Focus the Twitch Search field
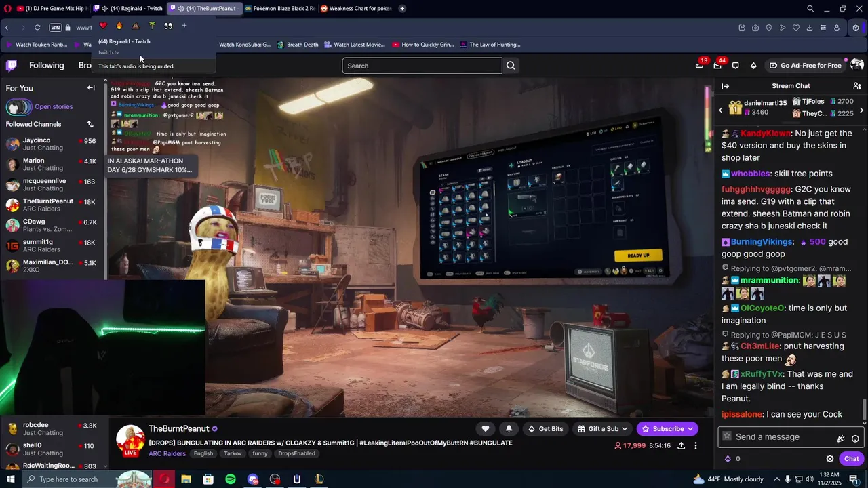Image resolution: width=868 pixels, height=488 pixels. (x=422, y=66)
